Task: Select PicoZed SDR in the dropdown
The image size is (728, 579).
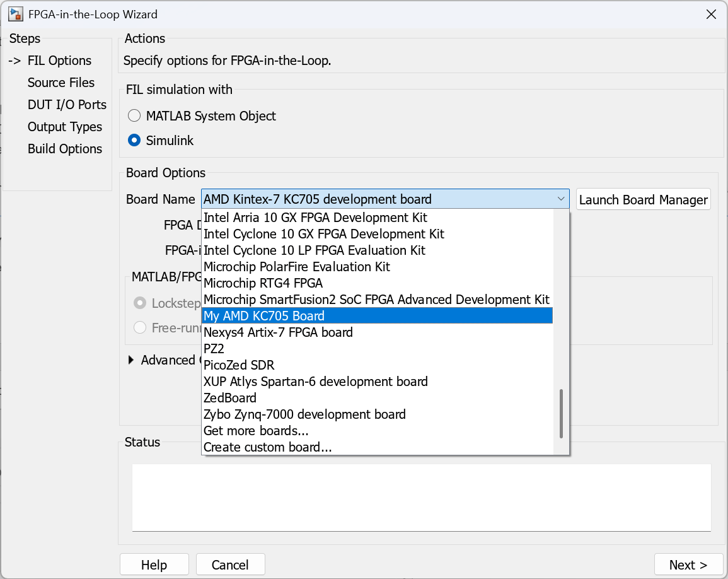Action: 239,365
